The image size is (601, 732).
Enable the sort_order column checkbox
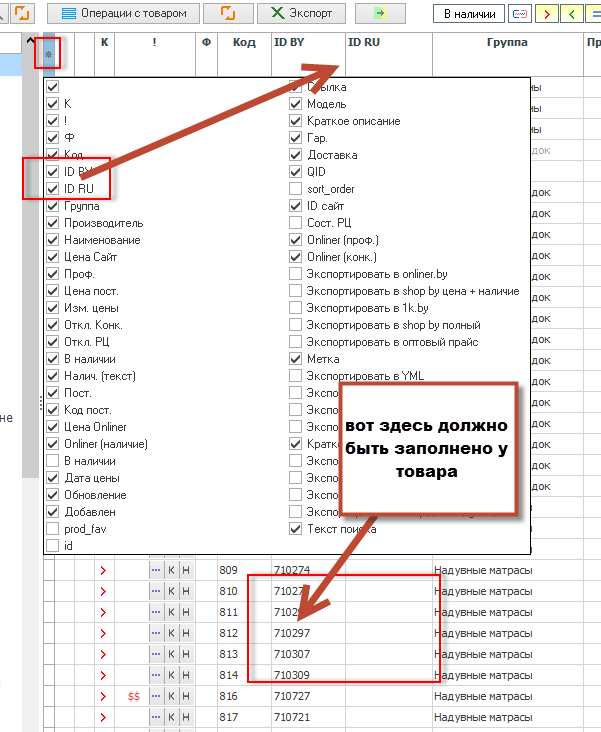click(x=296, y=189)
